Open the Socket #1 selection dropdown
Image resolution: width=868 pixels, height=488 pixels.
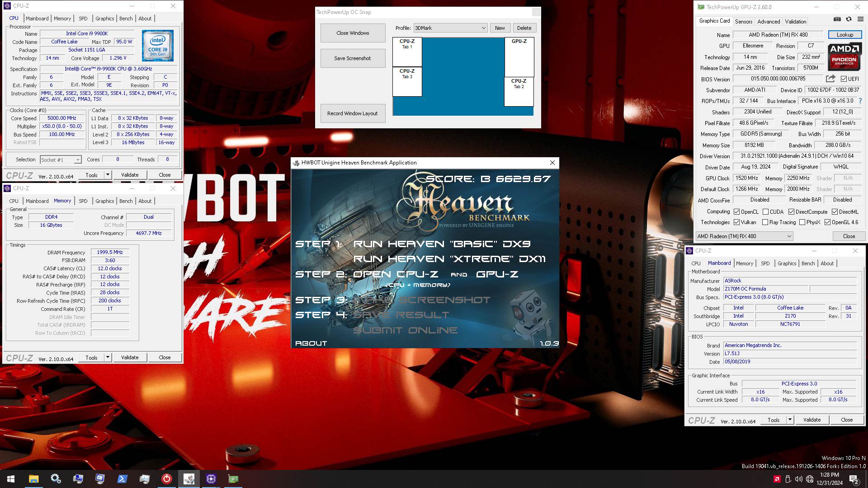(60, 160)
